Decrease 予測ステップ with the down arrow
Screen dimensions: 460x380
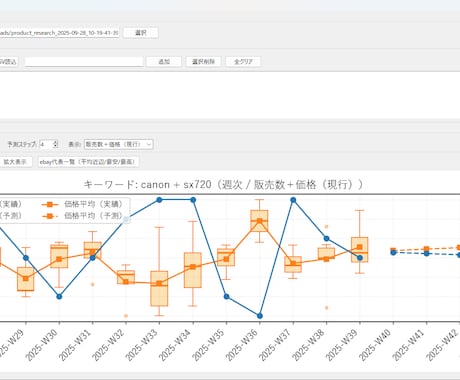(x=56, y=146)
